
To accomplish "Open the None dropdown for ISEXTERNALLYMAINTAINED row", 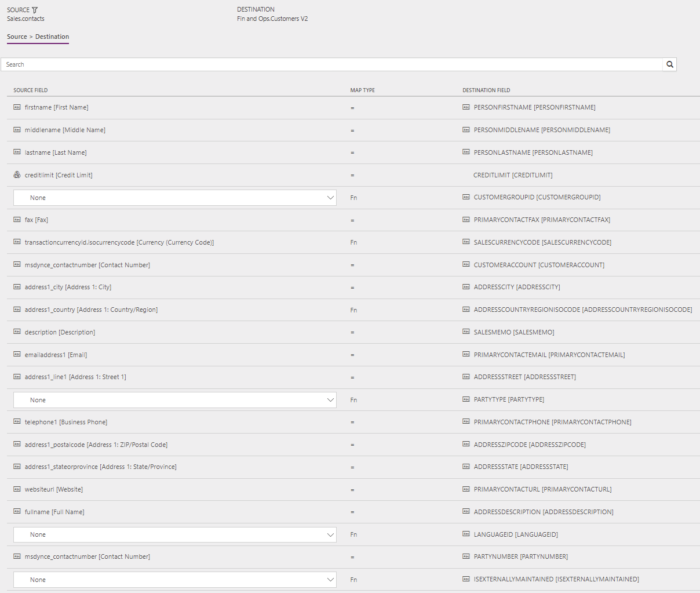I will pyautogui.click(x=175, y=580).
